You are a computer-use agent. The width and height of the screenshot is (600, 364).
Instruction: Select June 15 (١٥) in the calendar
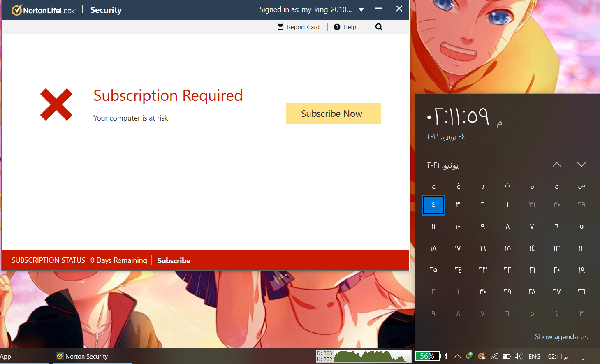coord(507,248)
